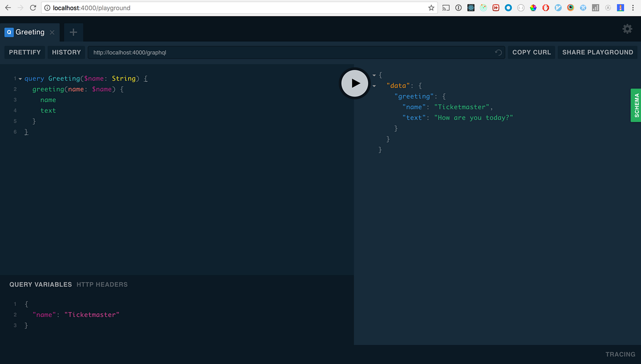Screen dimensions: 641x364
Task: Collapse the data object in the response
Action: (374, 85)
